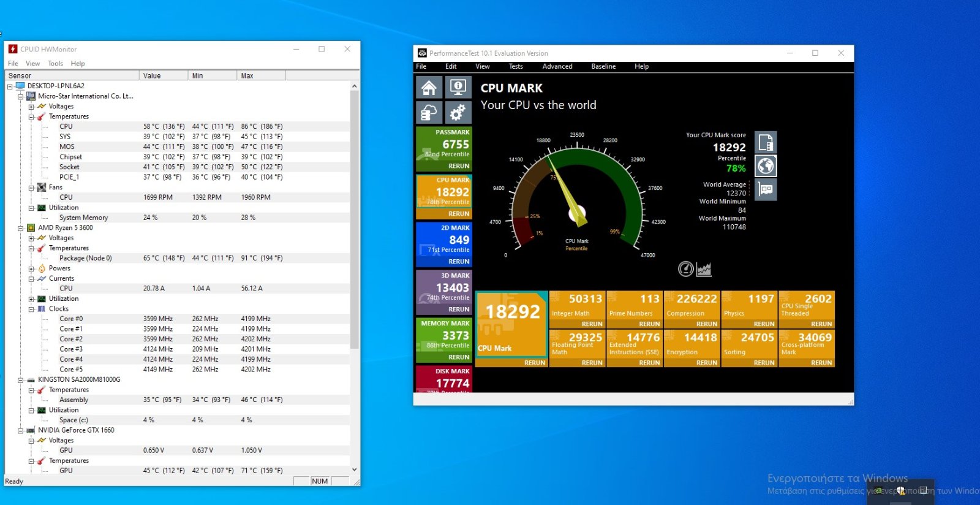Open PerformanceTest Tests menu
This screenshot has height=505, width=980.
[x=516, y=66]
